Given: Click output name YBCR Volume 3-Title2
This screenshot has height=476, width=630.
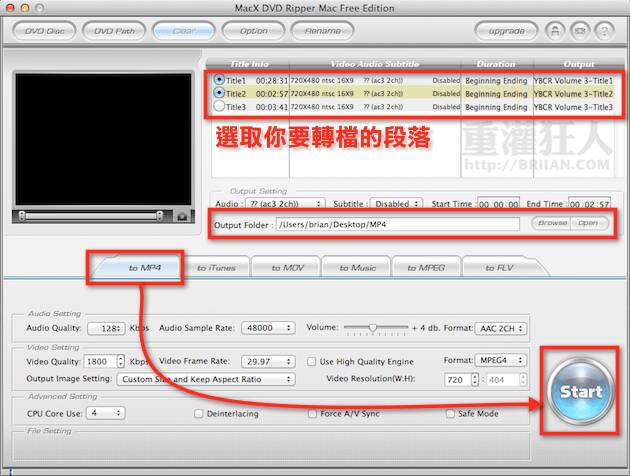Looking at the screenshot, I should [x=573, y=94].
